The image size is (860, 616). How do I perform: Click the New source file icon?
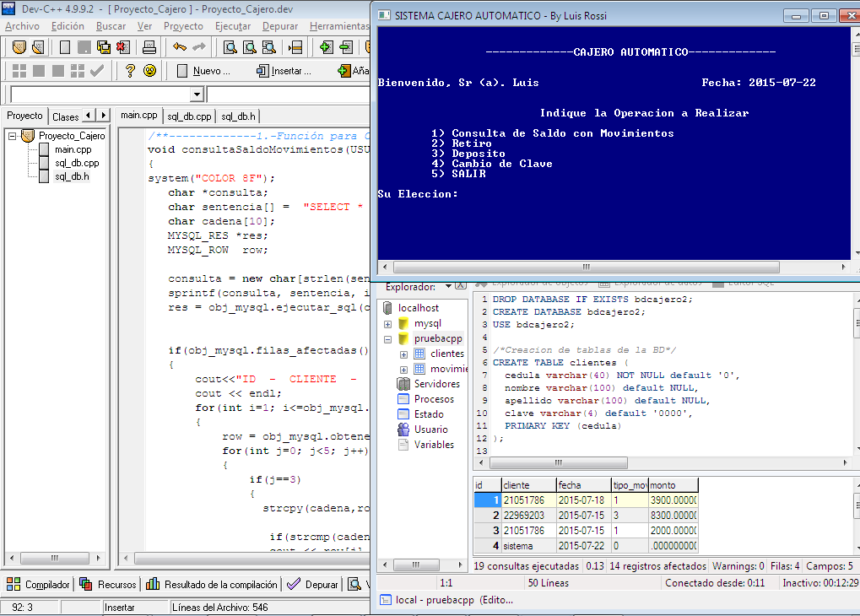point(65,47)
